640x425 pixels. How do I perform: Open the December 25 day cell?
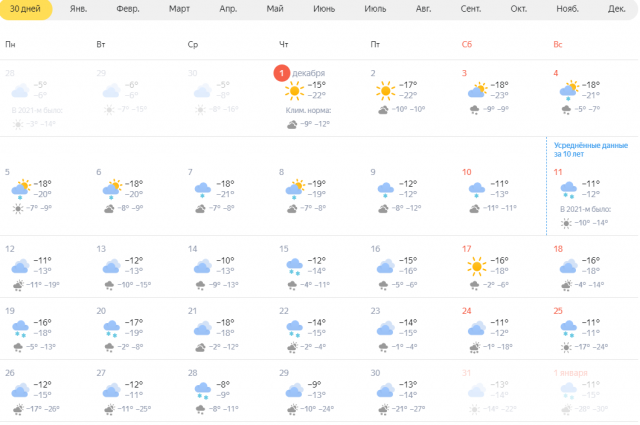coord(593,329)
